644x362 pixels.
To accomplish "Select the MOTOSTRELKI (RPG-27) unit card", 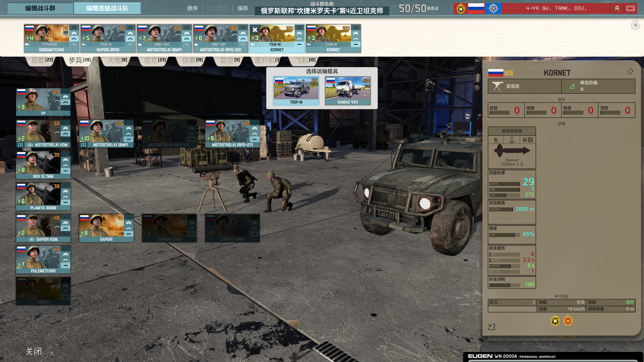I will click(232, 133).
